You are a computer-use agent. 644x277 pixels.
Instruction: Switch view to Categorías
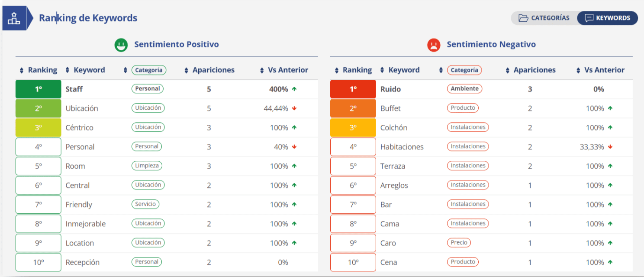(x=544, y=18)
